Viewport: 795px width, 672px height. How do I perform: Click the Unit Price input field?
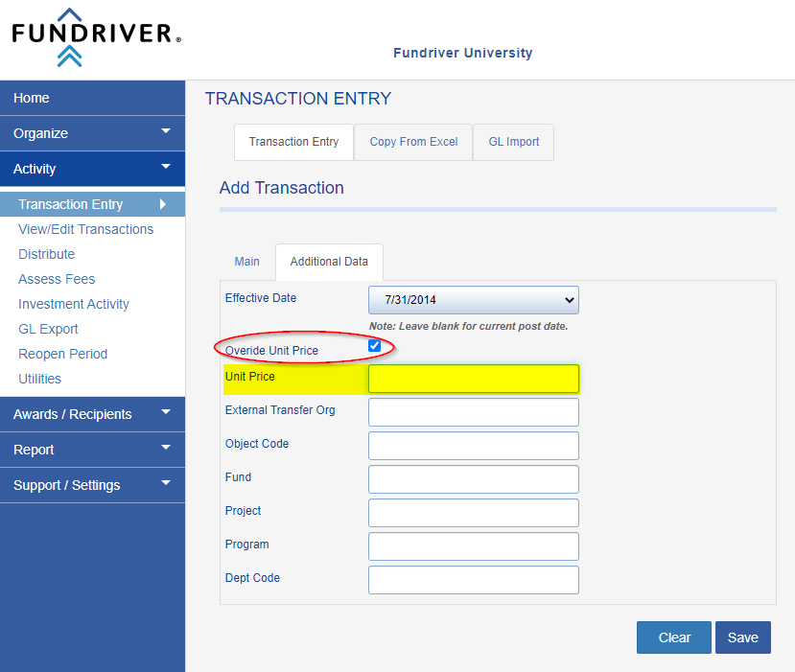pyautogui.click(x=474, y=379)
